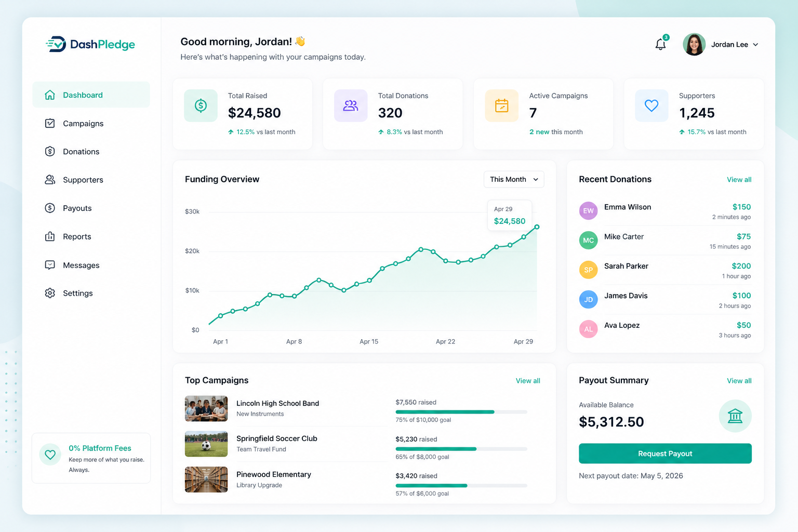Click the Supporters people icon in sidebar
Image resolution: width=798 pixels, height=532 pixels.
click(x=50, y=179)
